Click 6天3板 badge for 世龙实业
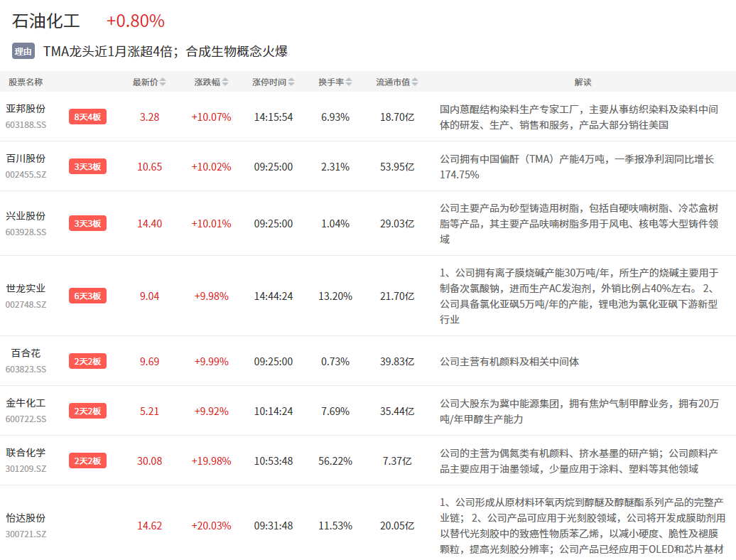 [x=88, y=296]
